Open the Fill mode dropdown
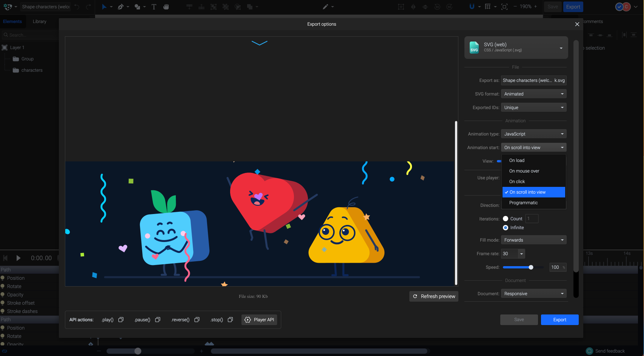This screenshot has width=644, height=356. [x=533, y=240]
